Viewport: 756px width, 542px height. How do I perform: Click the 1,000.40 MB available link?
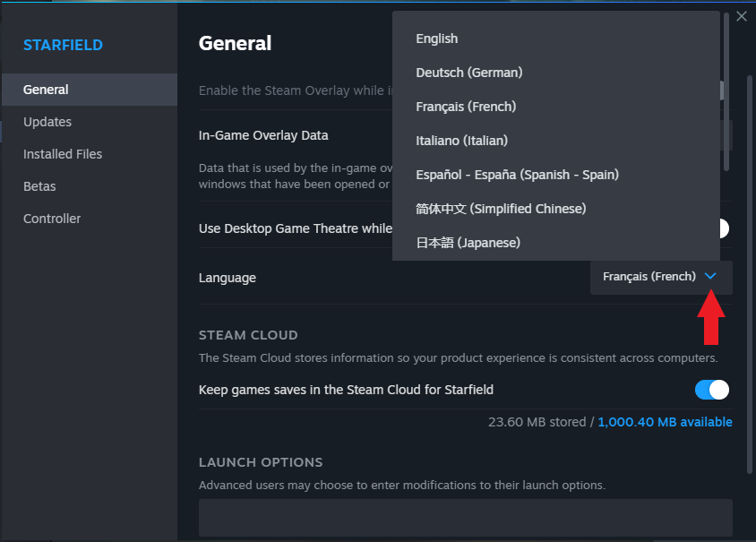point(665,421)
